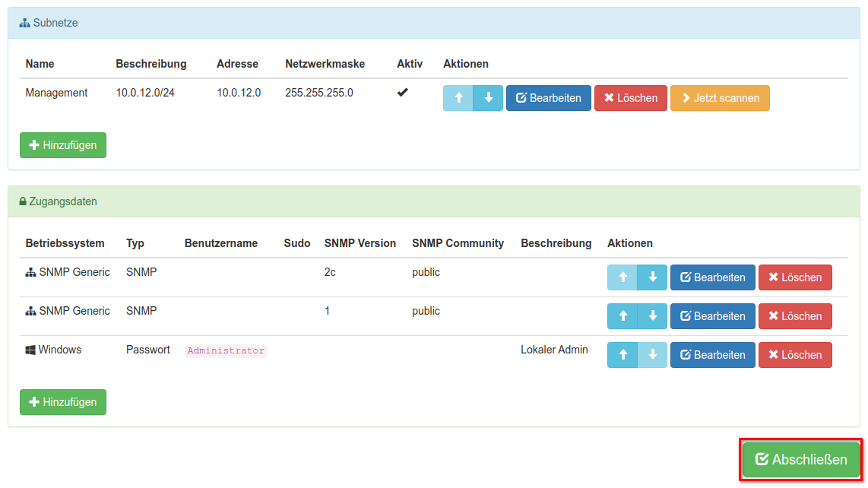Add new credentials under Zugangsdaten
This screenshot has width=868, height=488.
(x=63, y=402)
